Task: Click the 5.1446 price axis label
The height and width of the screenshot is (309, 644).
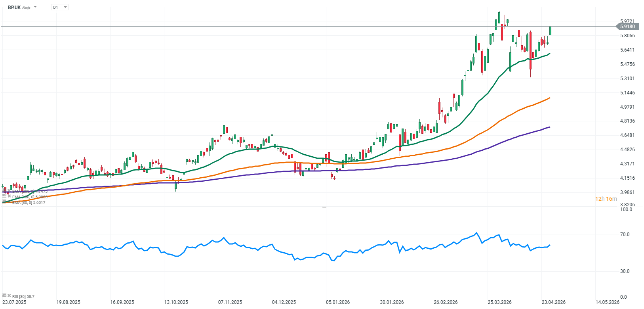Action: 627,93
